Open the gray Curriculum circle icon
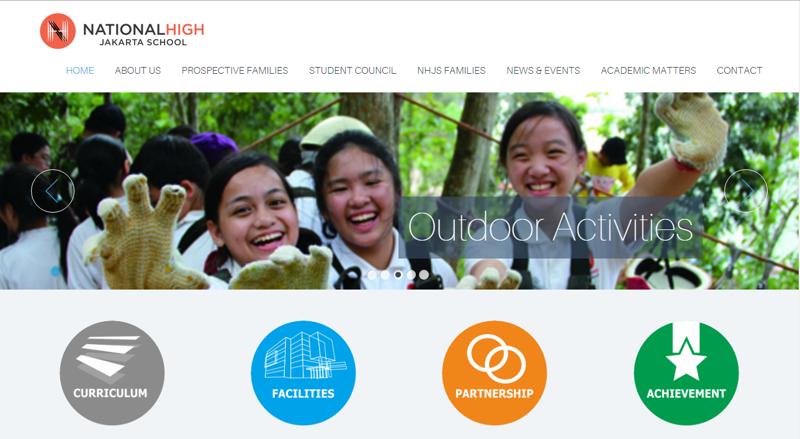Viewport: 800px width, 439px height. 112,373
